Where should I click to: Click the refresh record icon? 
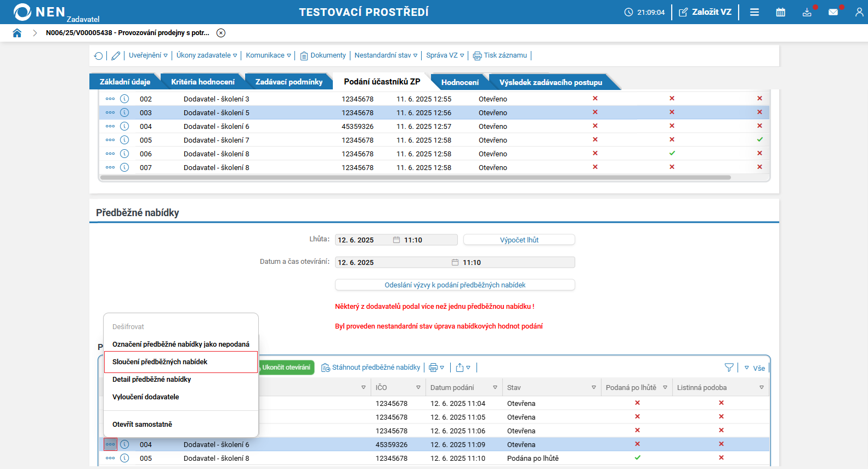(99, 56)
